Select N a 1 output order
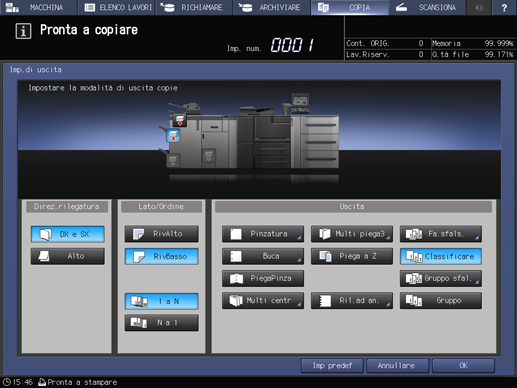This screenshot has width=517, height=388. click(162, 323)
